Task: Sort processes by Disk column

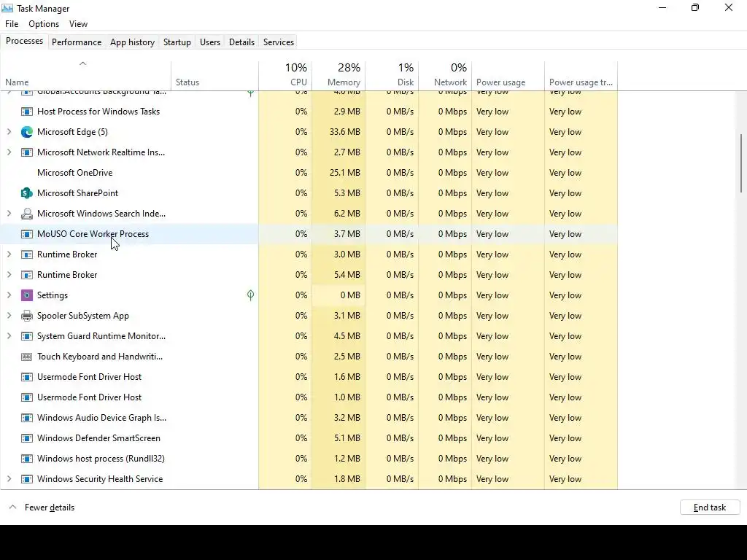Action: click(392, 75)
